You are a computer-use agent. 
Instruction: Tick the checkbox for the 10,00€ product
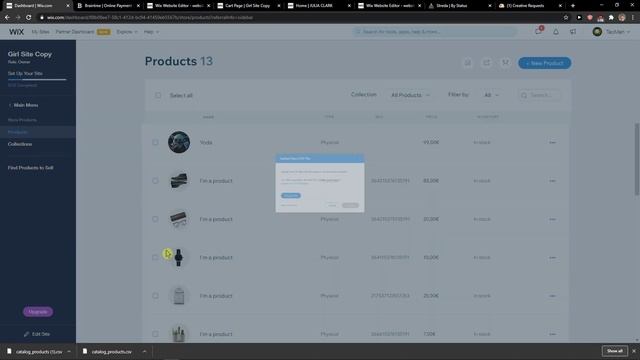coord(155,258)
